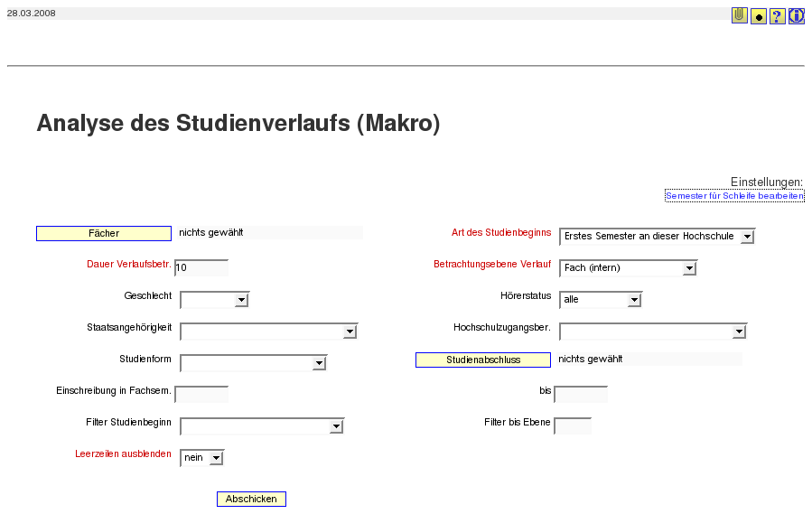The image size is (812, 514).
Task: Open Semester für Schleife bearbeiten link
Action: (x=734, y=196)
